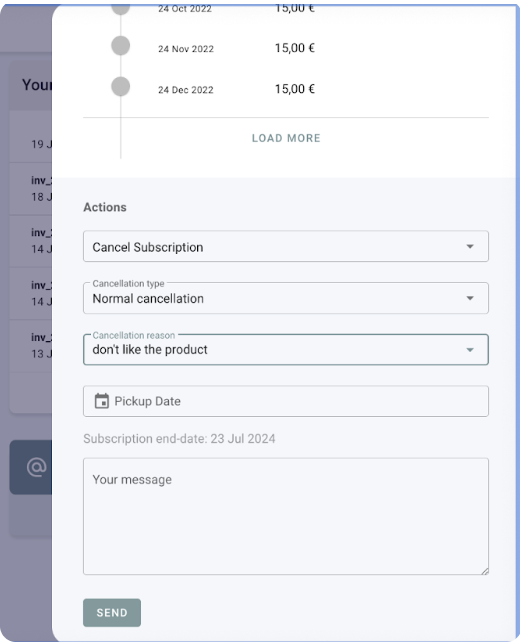The image size is (522, 642).
Task: Click the Actions section heading
Action: tap(105, 207)
